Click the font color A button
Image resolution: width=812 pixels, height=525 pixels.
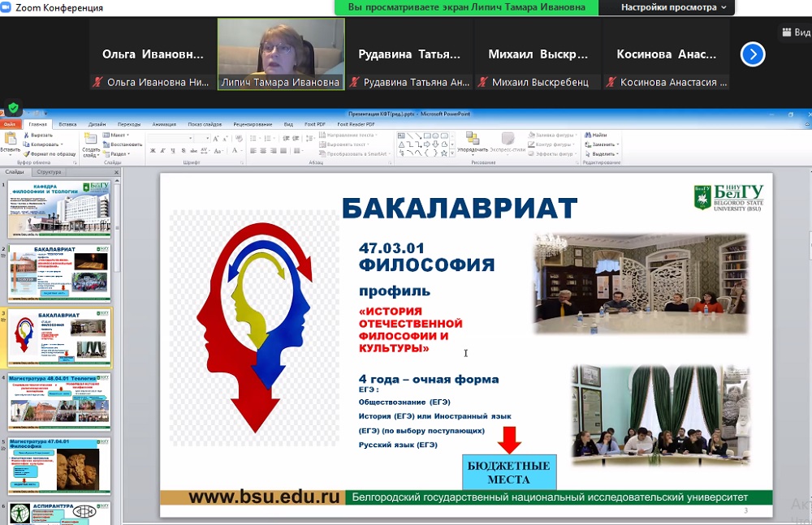pos(235,151)
